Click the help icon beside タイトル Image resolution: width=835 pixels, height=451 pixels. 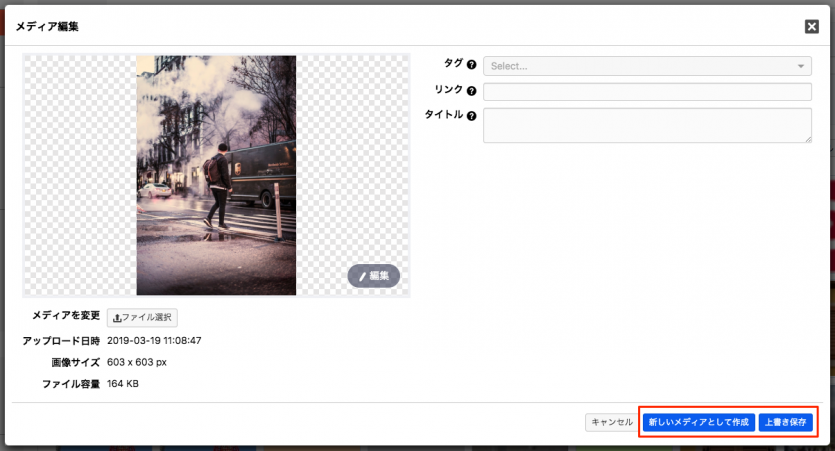pos(472,116)
